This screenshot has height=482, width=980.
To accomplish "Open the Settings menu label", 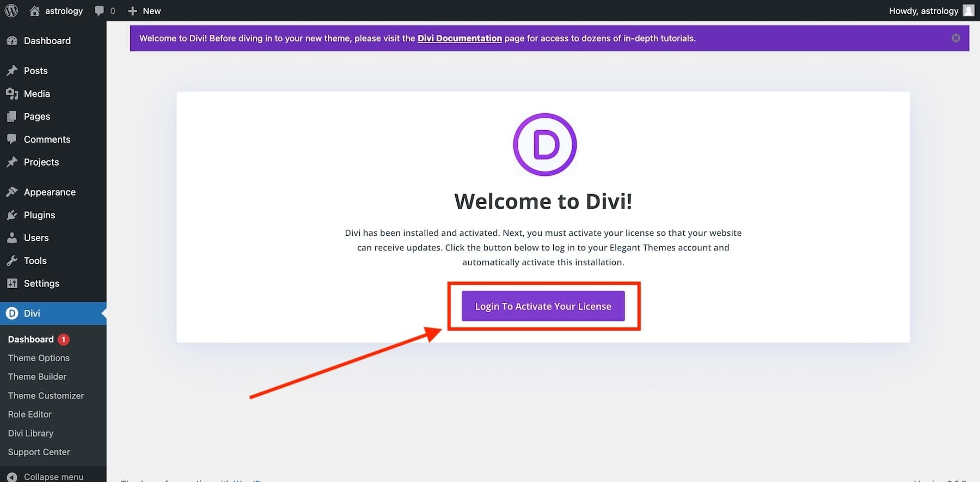I will pos(41,284).
